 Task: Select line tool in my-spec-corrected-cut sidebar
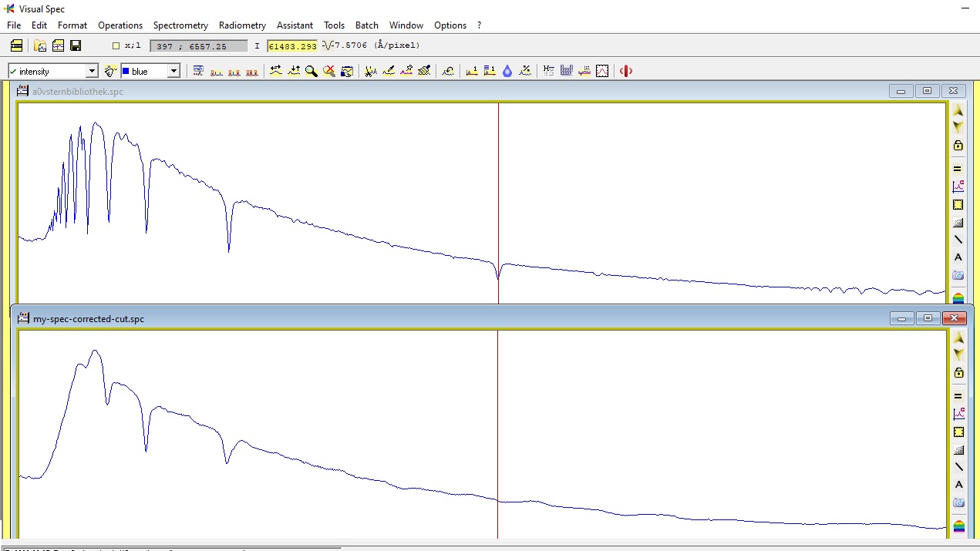(958, 467)
